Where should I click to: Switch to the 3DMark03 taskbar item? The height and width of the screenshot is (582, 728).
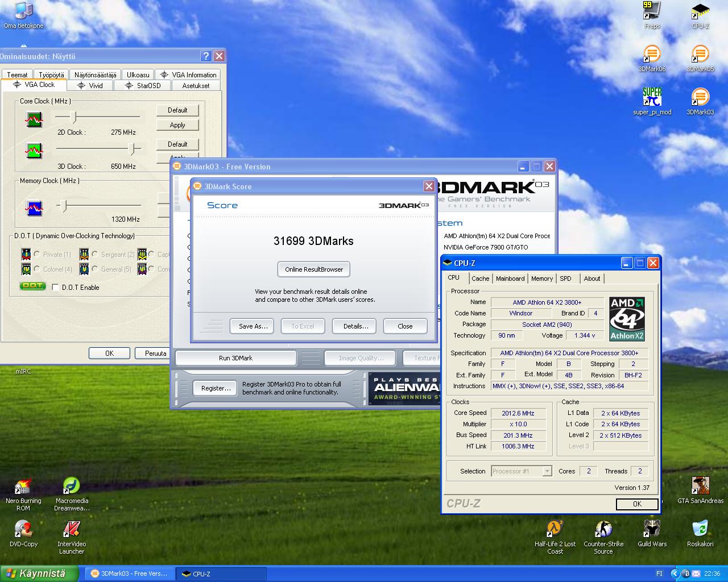click(x=130, y=574)
